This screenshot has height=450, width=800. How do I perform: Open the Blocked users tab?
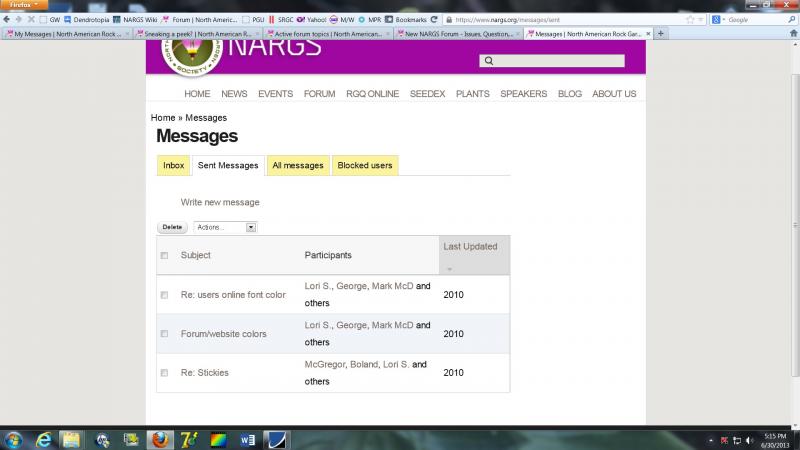pyautogui.click(x=365, y=165)
